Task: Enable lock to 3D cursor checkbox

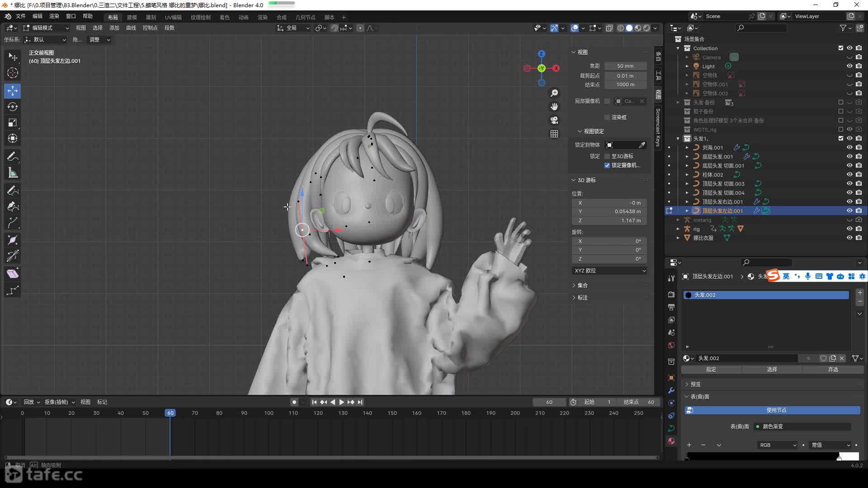Action: (x=607, y=156)
